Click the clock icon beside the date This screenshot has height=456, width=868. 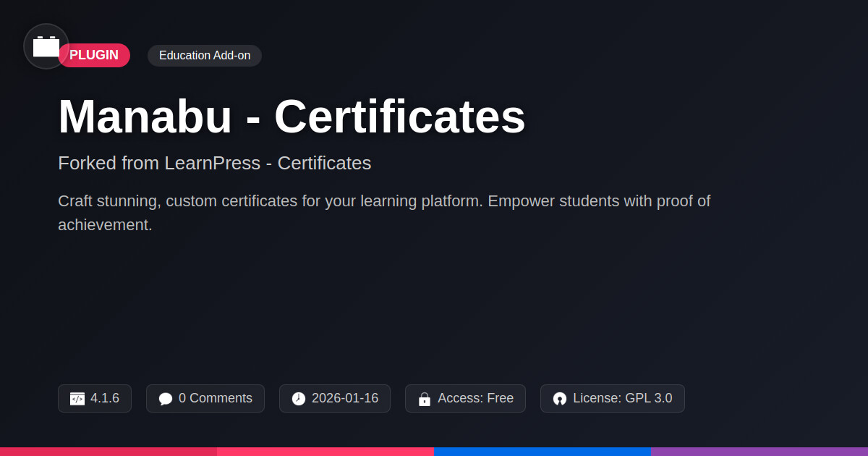coord(299,399)
